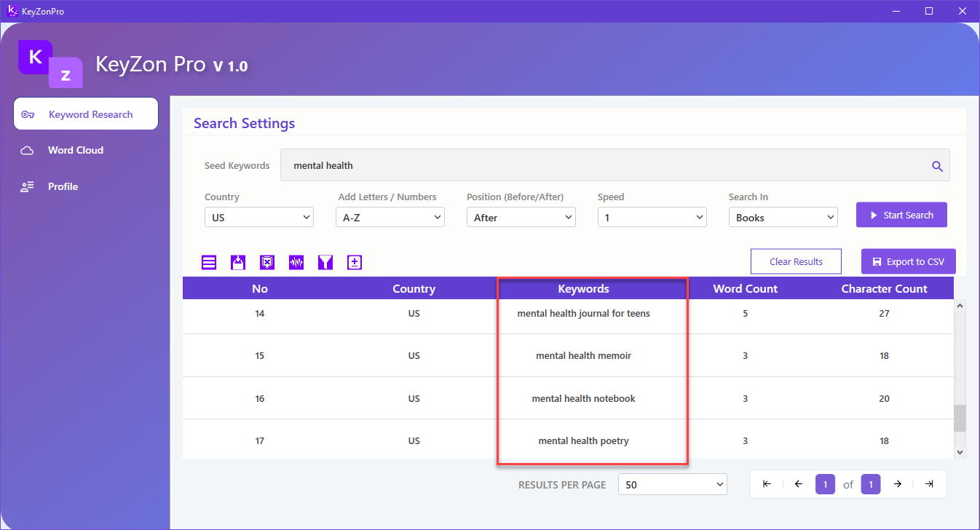
Task: Expand the Add Letters / Numbers dropdown
Action: 390,218
